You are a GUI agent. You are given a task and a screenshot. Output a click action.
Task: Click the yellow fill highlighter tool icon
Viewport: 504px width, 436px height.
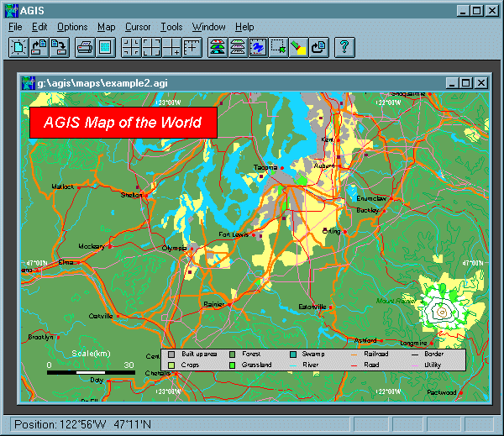point(298,47)
